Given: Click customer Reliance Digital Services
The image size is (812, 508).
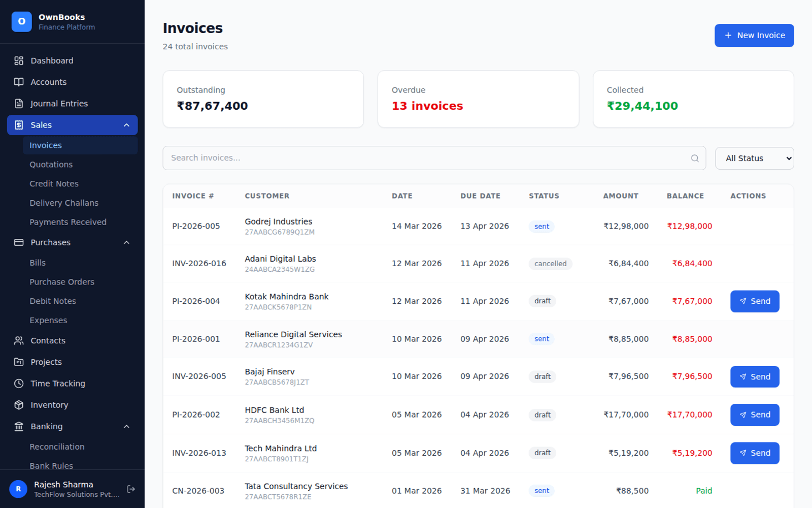Looking at the screenshot, I should [293, 334].
